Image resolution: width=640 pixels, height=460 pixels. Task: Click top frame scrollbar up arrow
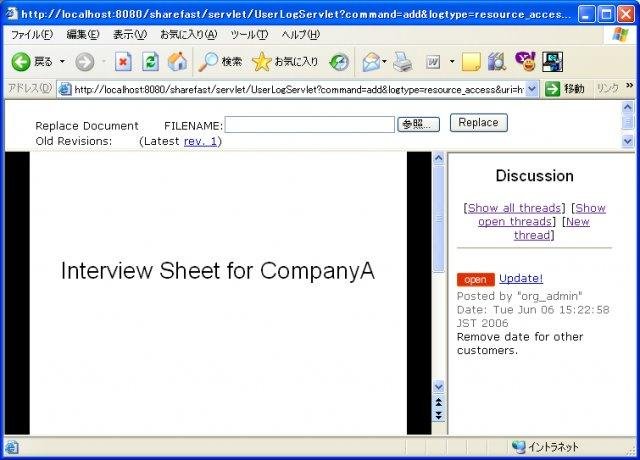627,107
